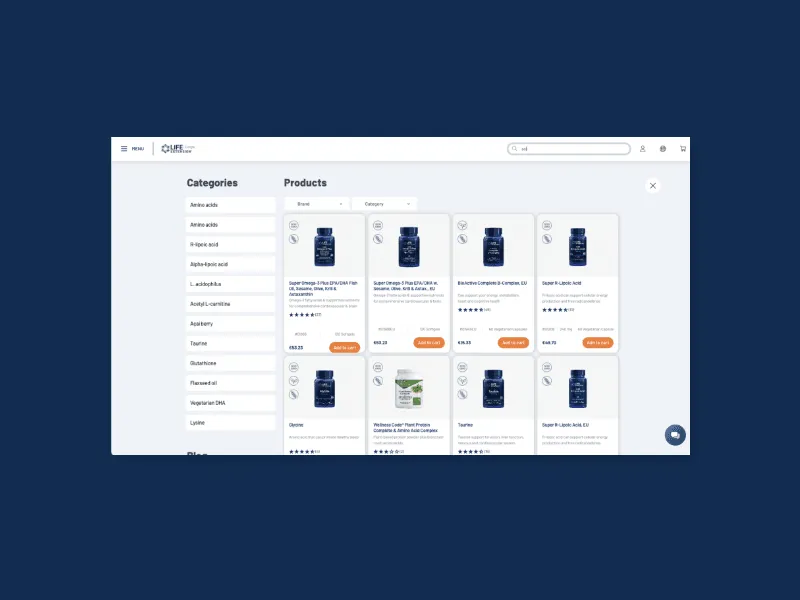This screenshot has height=600, width=800.
Task: Click star rating on BioActive B-Complex card
Action: [470, 310]
